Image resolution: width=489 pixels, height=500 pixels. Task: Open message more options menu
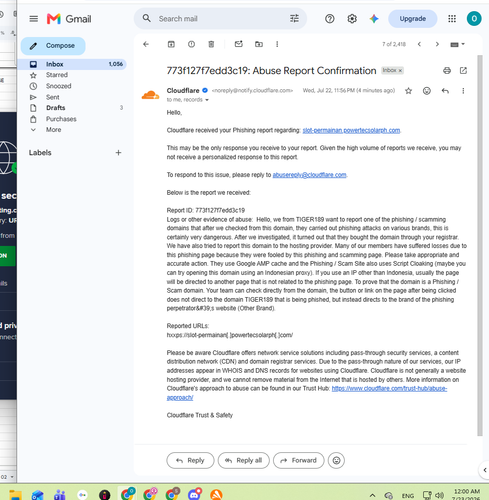pos(463,91)
